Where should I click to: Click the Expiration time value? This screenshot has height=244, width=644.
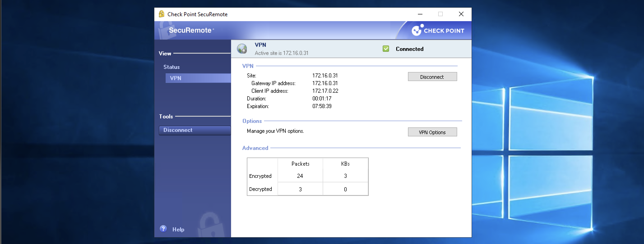tap(322, 106)
